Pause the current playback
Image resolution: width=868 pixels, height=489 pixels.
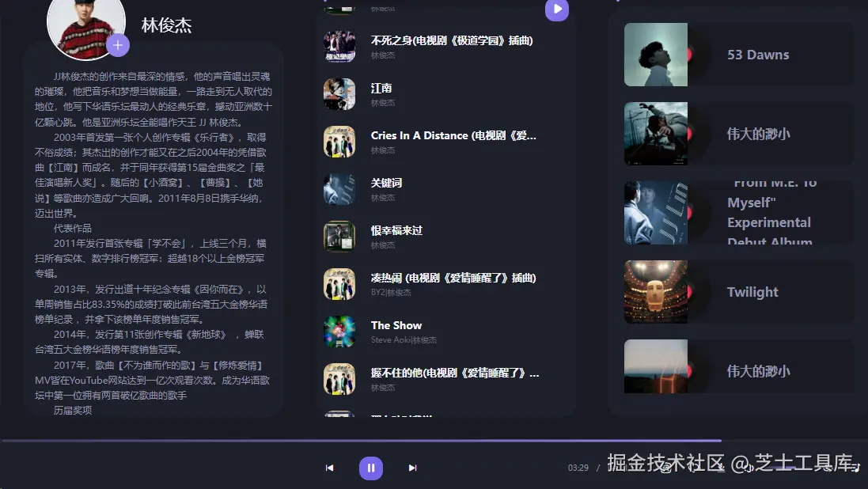click(370, 468)
